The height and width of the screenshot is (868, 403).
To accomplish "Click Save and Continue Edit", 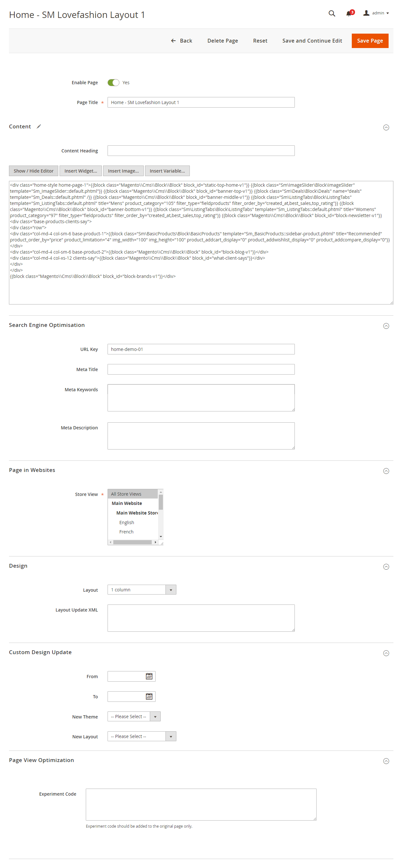I will pos(312,41).
